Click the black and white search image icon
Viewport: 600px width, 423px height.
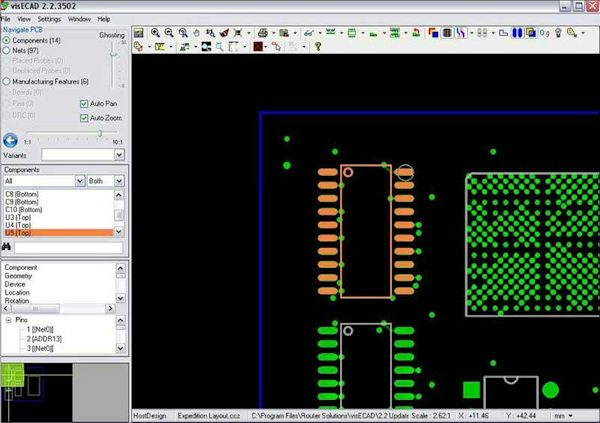(x=206, y=47)
